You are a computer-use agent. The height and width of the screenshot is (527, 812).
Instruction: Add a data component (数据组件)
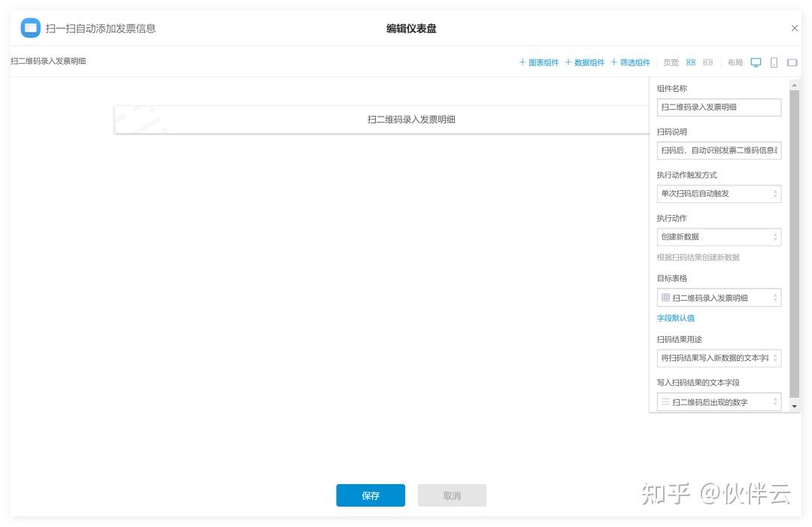[584, 62]
